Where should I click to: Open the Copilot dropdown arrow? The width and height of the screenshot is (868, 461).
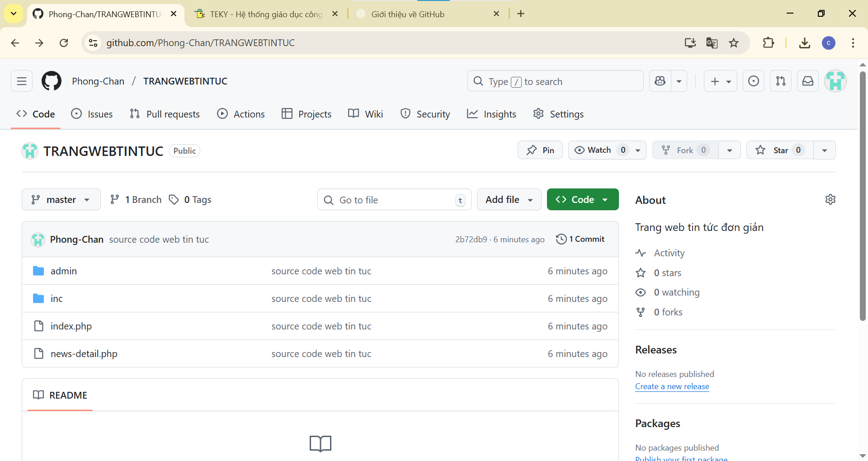(x=679, y=81)
